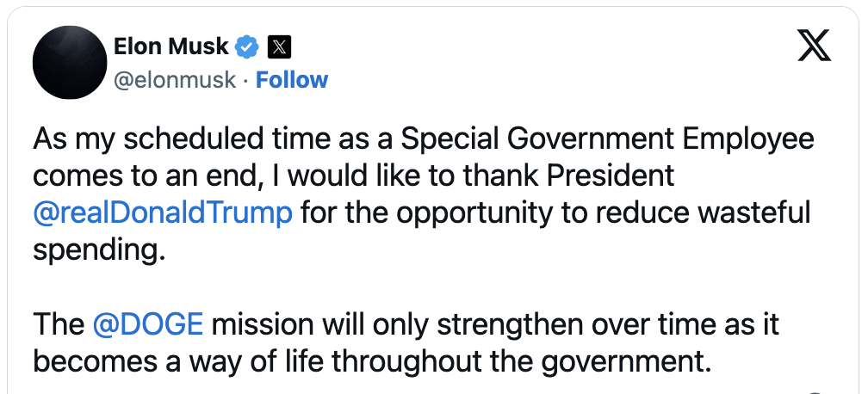Click the line starting 'As my scheduled time'

coord(424,139)
